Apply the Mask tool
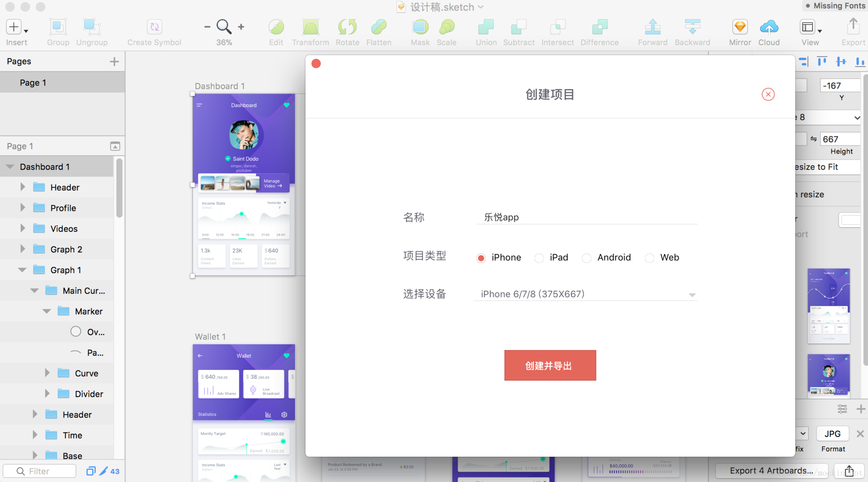 coord(420,27)
